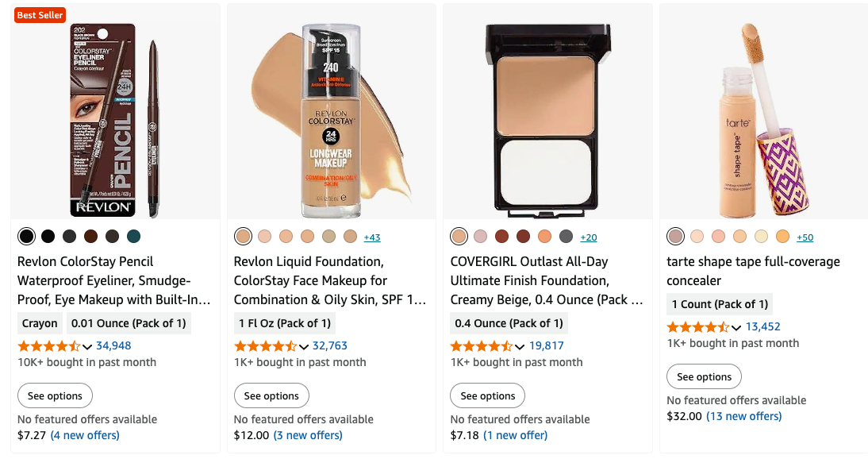Select 1 Fl Oz size option

284,323
